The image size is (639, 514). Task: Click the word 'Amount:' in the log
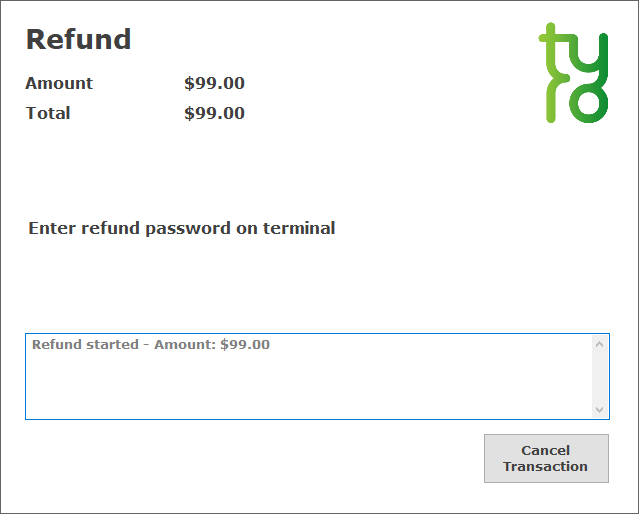185,344
